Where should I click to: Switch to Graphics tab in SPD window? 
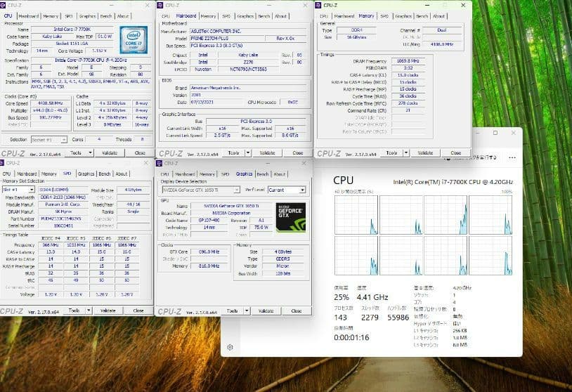coord(86,174)
